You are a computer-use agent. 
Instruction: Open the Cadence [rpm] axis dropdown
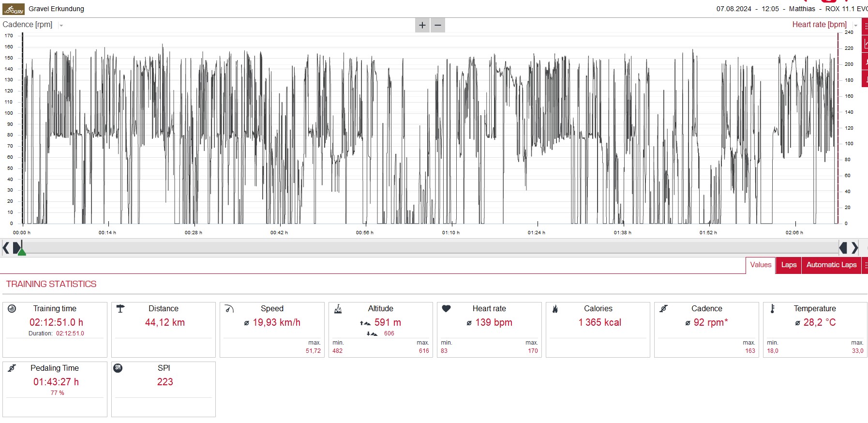(x=61, y=25)
